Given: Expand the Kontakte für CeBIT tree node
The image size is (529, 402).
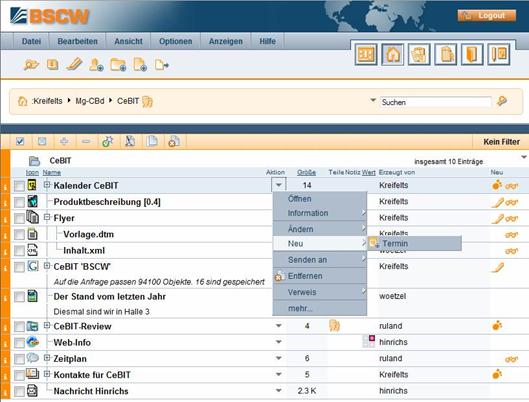Looking at the screenshot, I should tap(47, 374).
